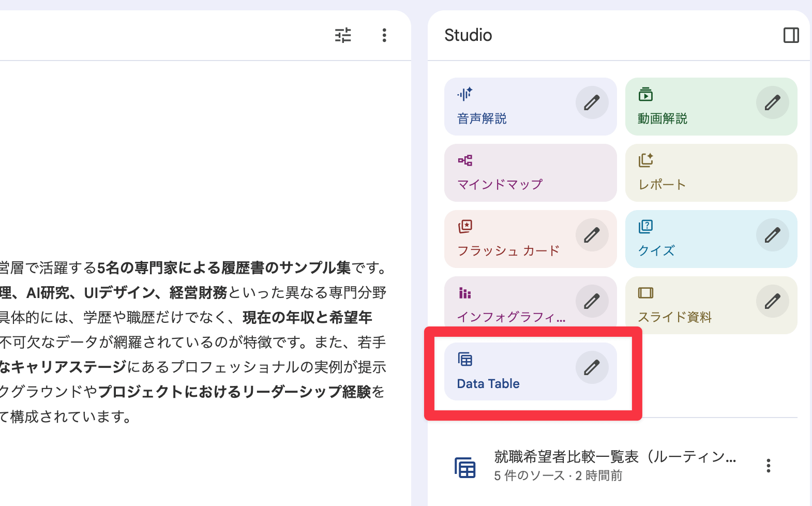This screenshot has width=812, height=506.
Task: Open chat panel three-dot menu
Action: click(384, 35)
